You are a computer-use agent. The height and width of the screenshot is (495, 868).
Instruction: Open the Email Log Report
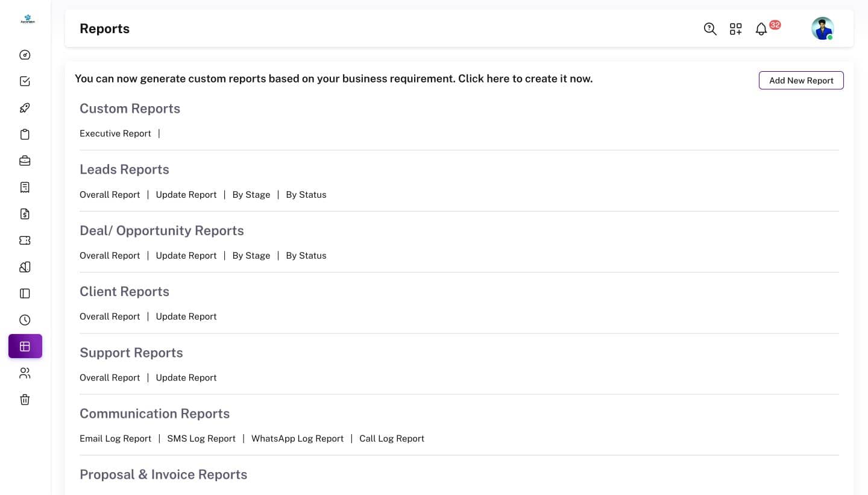(x=115, y=438)
